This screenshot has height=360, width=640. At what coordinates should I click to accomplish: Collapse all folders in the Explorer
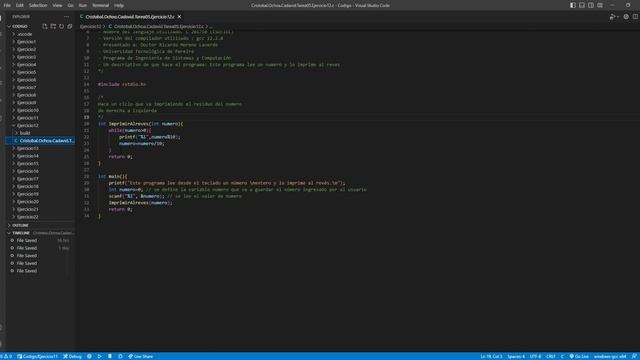[x=70, y=26]
